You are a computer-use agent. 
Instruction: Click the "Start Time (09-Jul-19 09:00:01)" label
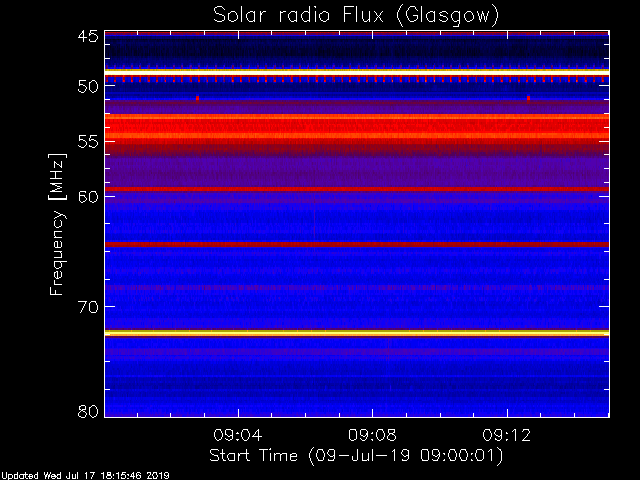click(356, 455)
